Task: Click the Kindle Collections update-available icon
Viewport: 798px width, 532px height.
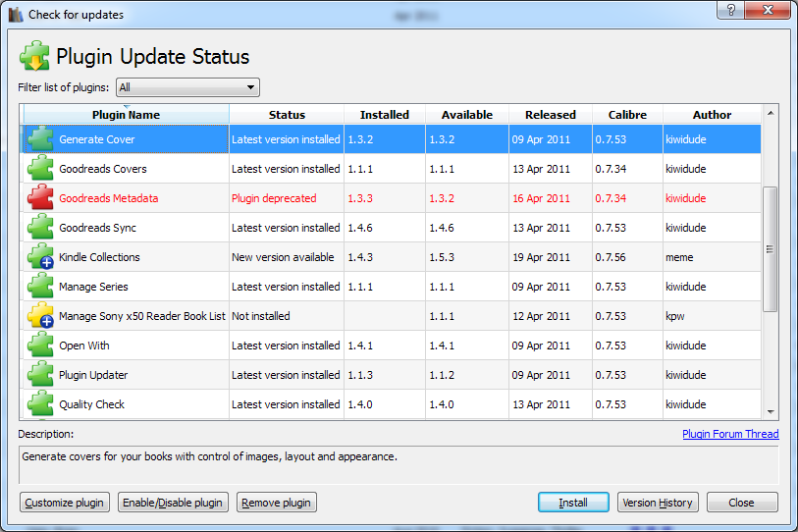Action: tap(40, 257)
